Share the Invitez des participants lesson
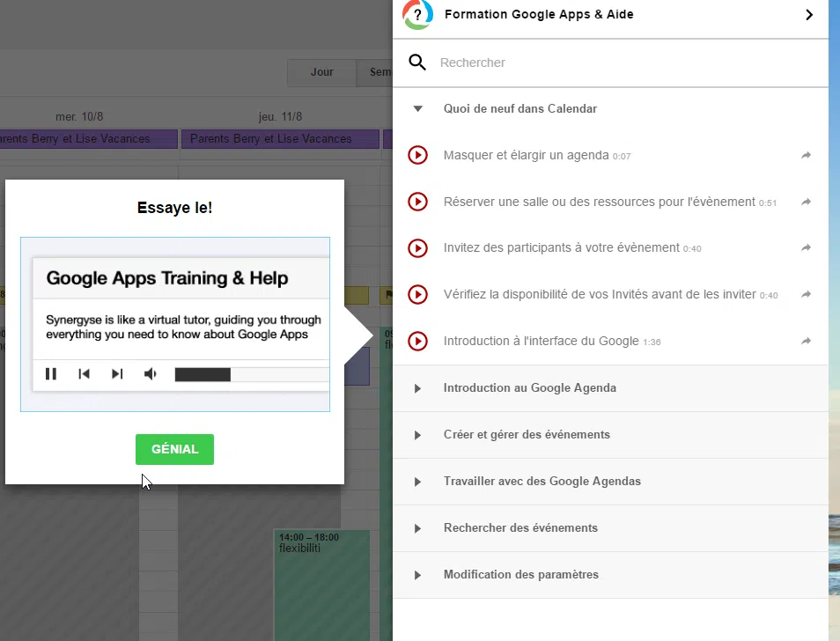This screenshot has height=641, width=840. 806,248
